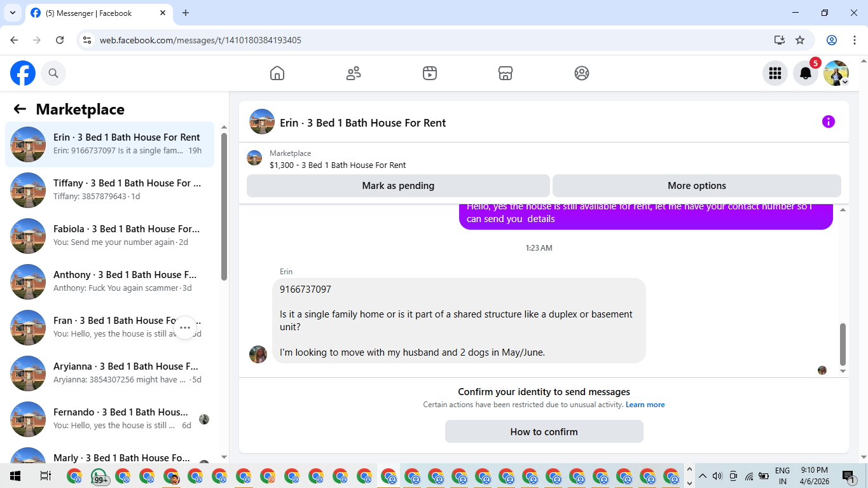This screenshot has width=868, height=488.
Task: Open the Chrome profile icon
Action: pyautogui.click(x=832, y=40)
